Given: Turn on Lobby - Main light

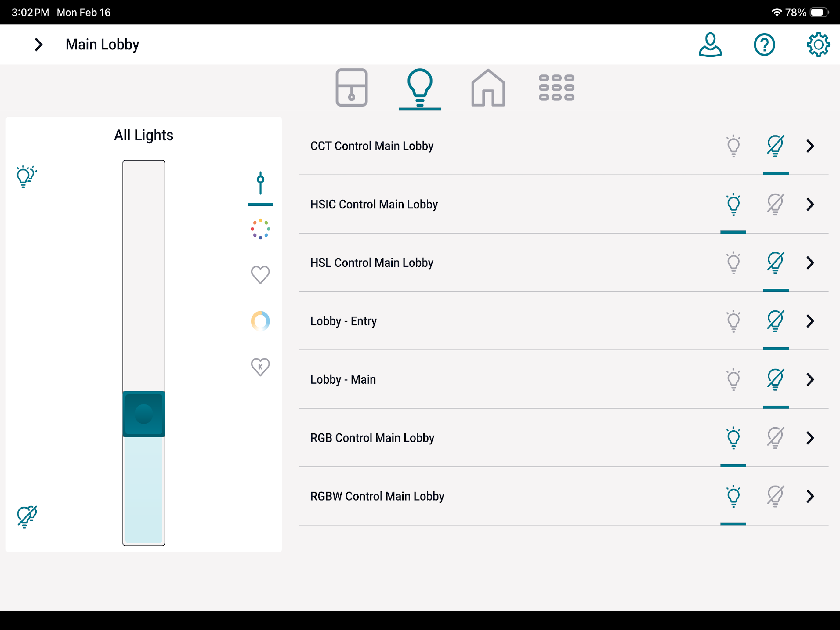Looking at the screenshot, I should (733, 380).
